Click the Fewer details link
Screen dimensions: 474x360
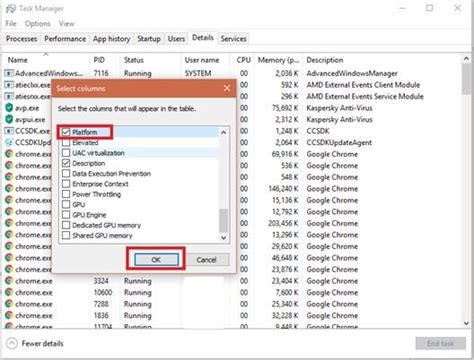[42, 343]
